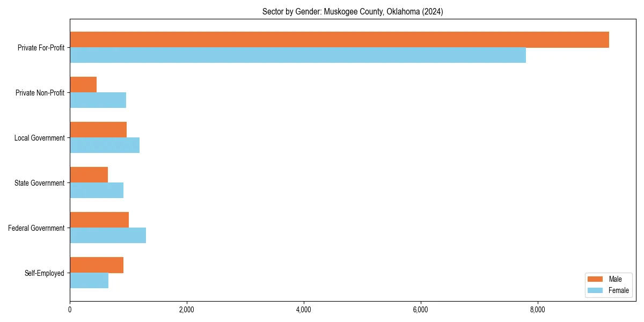The height and width of the screenshot is (322, 644).
Task: Click the blue Female legend color swatch
Action: (x=596, y=290)
